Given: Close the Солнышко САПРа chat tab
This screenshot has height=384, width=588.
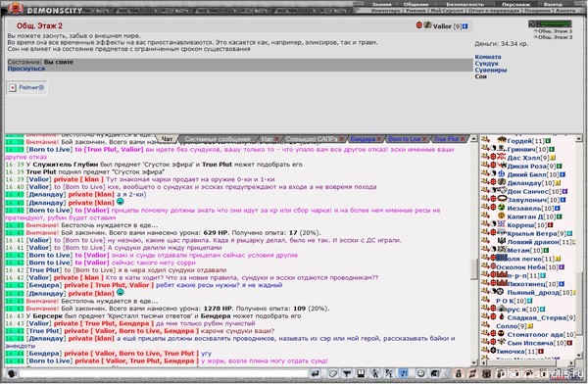Looking at the screenshot, I should click(x=342, y=139).
